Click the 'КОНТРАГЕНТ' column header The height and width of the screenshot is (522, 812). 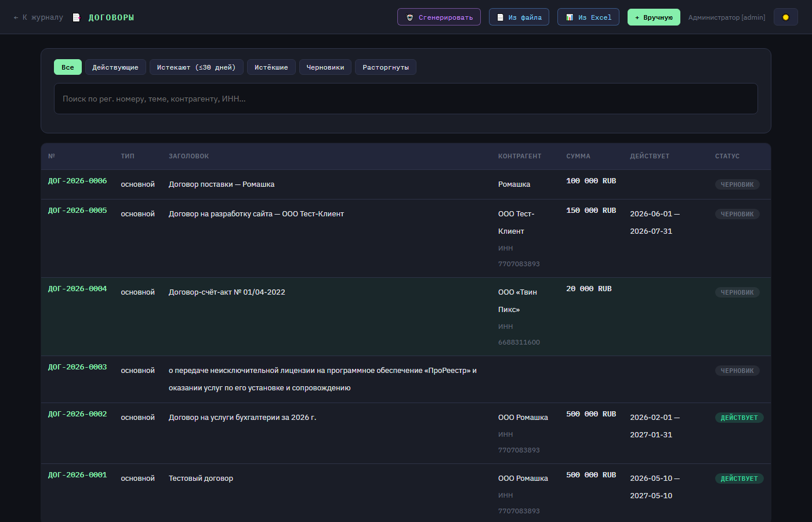(520, 156)
